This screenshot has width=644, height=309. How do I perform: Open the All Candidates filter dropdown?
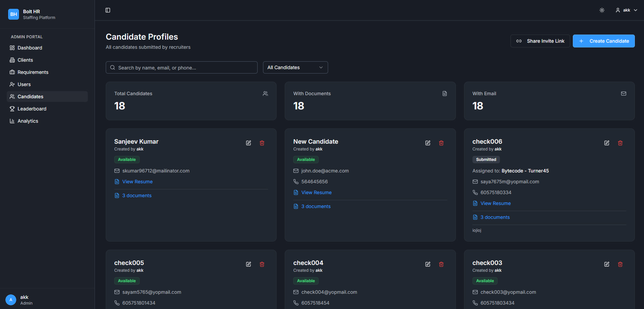tap(295, 67)
